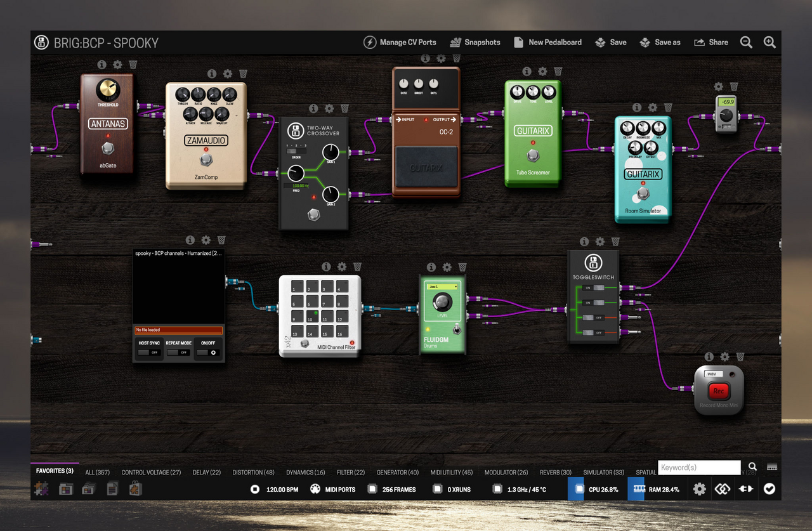The width and height of the screenshot is (812, 531).
Task: Open the Manage CV Ports dialog
Action: pyautogui.click(x=400, y=43)
